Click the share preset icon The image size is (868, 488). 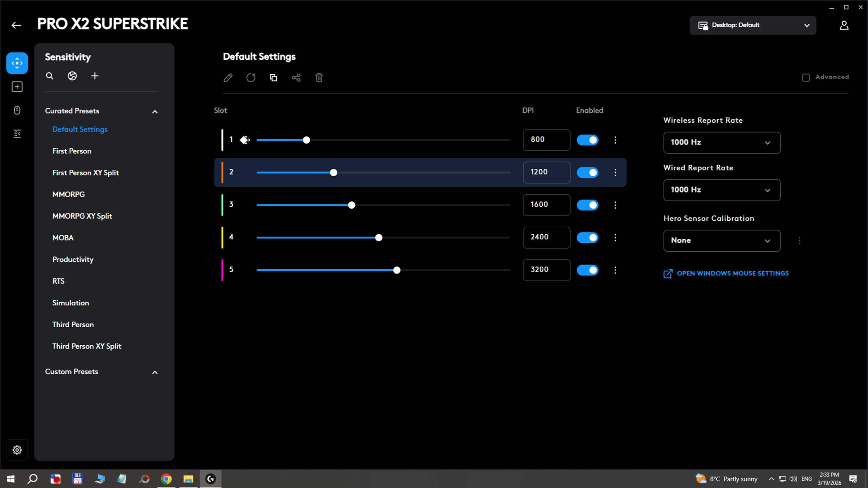(x=296, y=78)
